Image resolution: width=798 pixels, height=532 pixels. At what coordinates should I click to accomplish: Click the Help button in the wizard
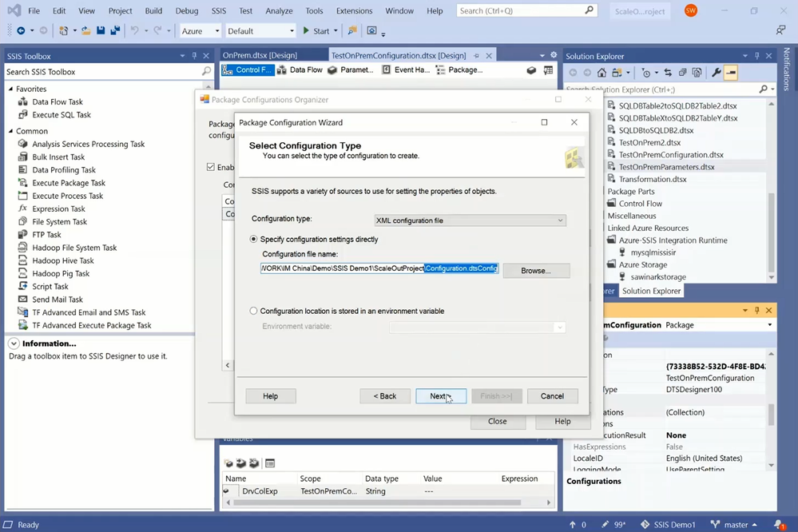pos(270,396)
